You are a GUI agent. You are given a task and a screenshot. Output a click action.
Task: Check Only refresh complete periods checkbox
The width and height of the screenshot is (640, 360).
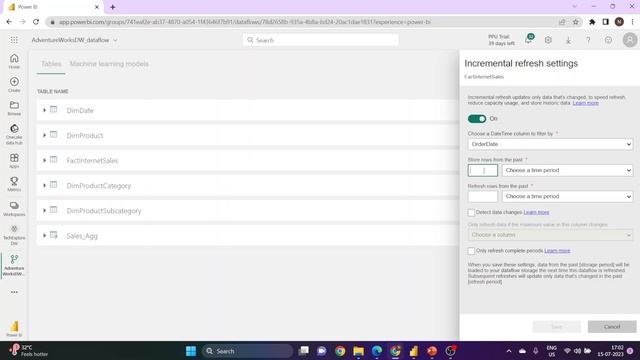tap(471, 251)
